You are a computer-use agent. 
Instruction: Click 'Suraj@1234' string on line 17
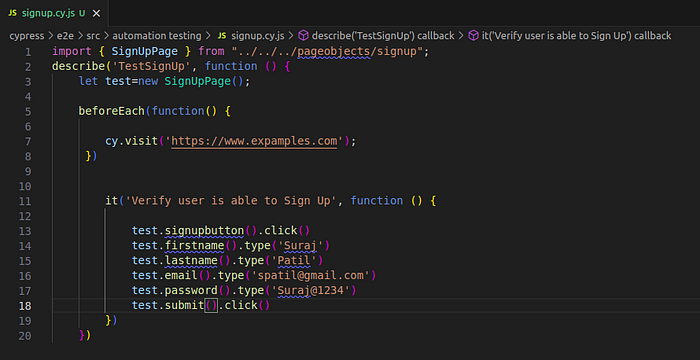click(x=310, y=290)
